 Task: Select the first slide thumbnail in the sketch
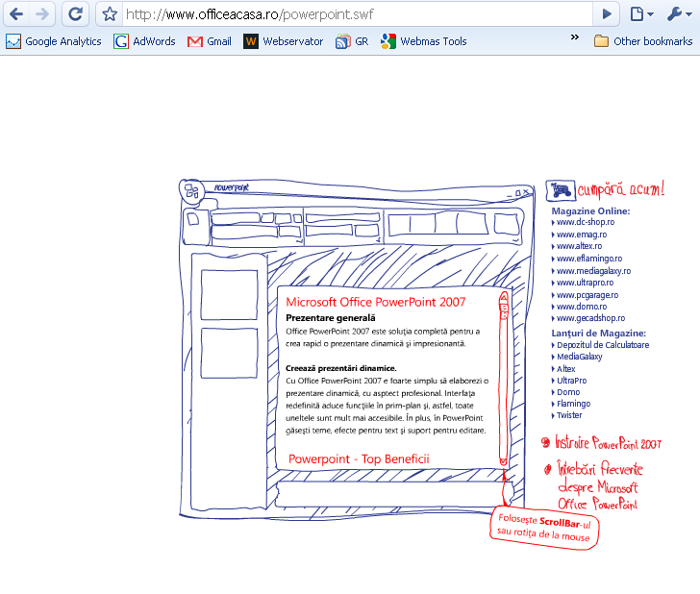229,294
